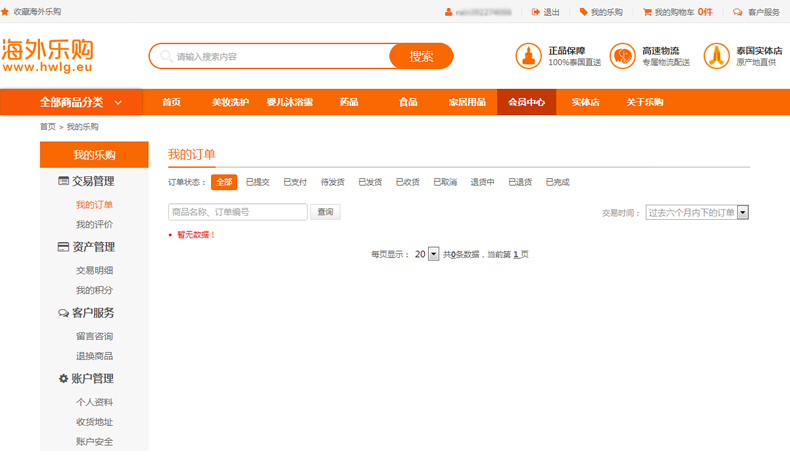Filter orders by 已支付 status
The width and height of the screenshot is (790, 460).
[295, 182]
